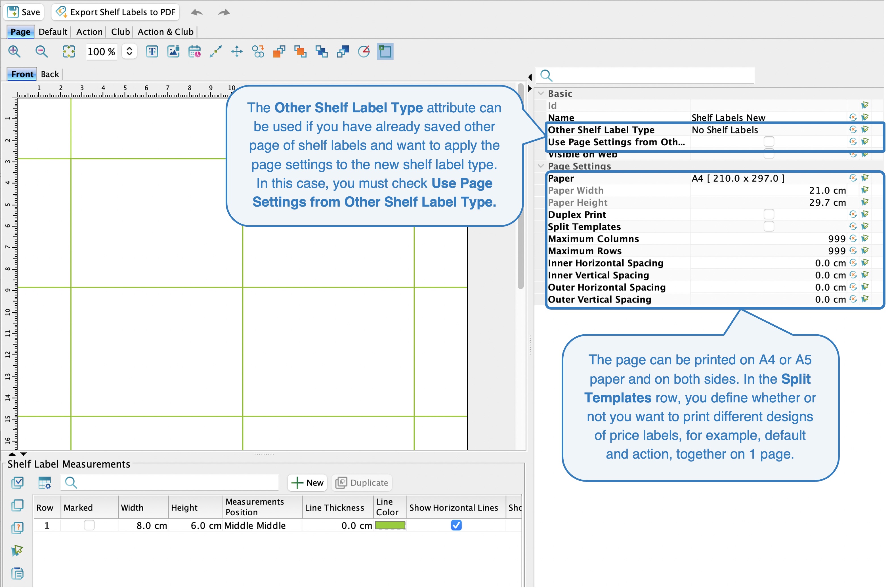Click the blue send-to-back squares icon
This screenshot has width=890, height=588.
tap(343, 51)
